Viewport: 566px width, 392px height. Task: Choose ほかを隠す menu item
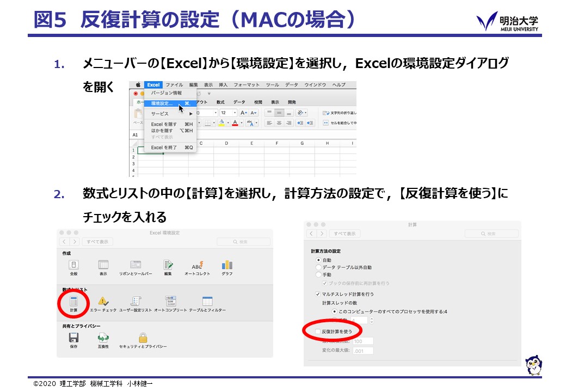(170, 131)
